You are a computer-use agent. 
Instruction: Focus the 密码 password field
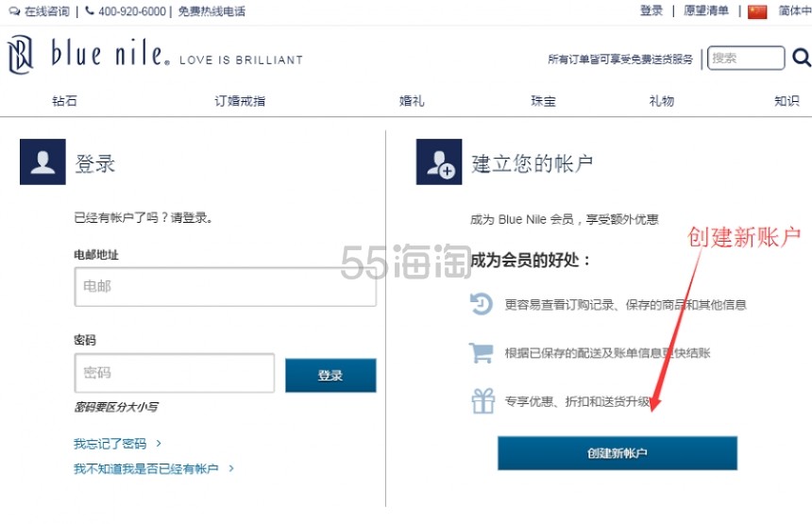(174, 373)
